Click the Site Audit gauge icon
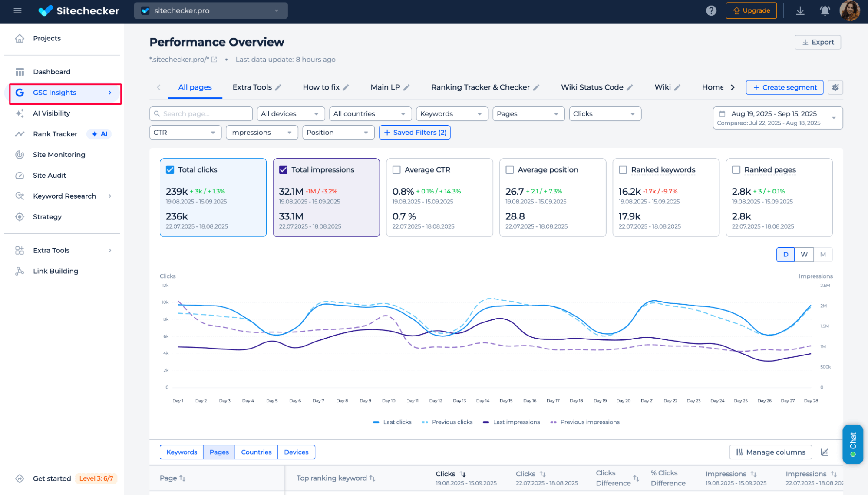This screenshot has width=868, height=495. (x=20, y=176)
